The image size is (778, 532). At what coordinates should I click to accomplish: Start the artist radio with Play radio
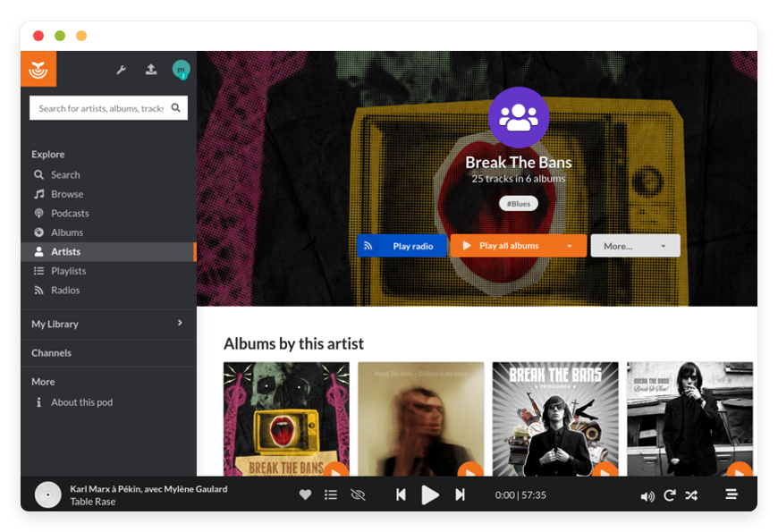[x=402, y=246]
